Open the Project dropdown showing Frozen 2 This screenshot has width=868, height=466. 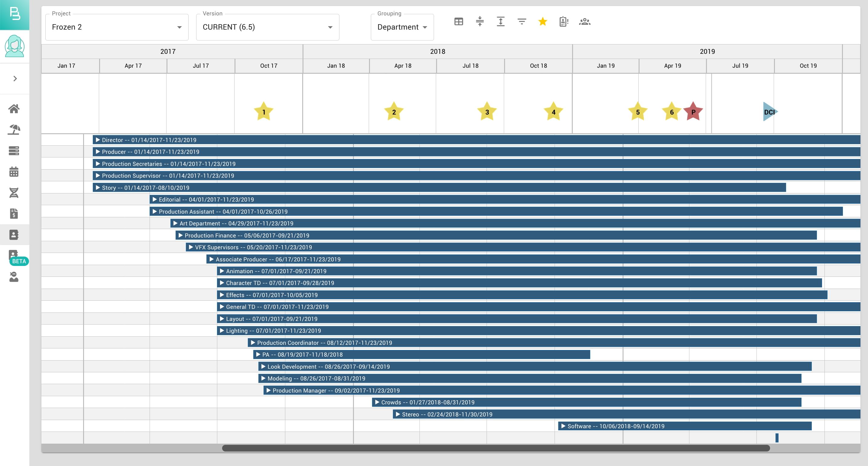117,27
